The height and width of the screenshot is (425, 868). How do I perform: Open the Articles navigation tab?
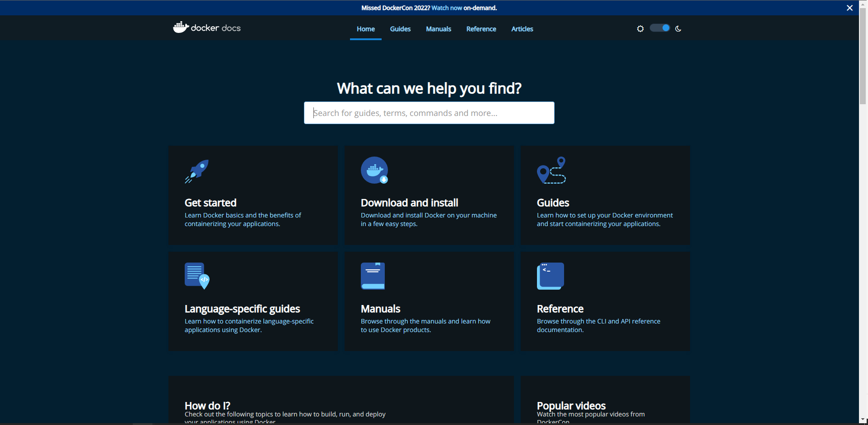click(x=522, y=29)
